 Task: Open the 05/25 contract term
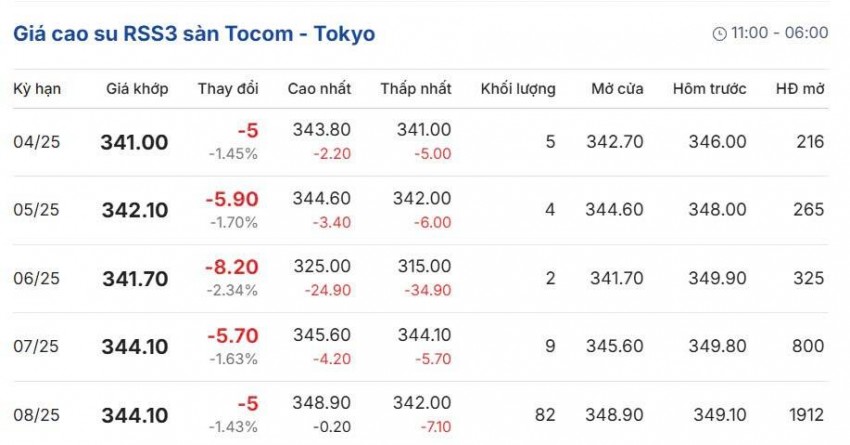(x=37, y=210)
